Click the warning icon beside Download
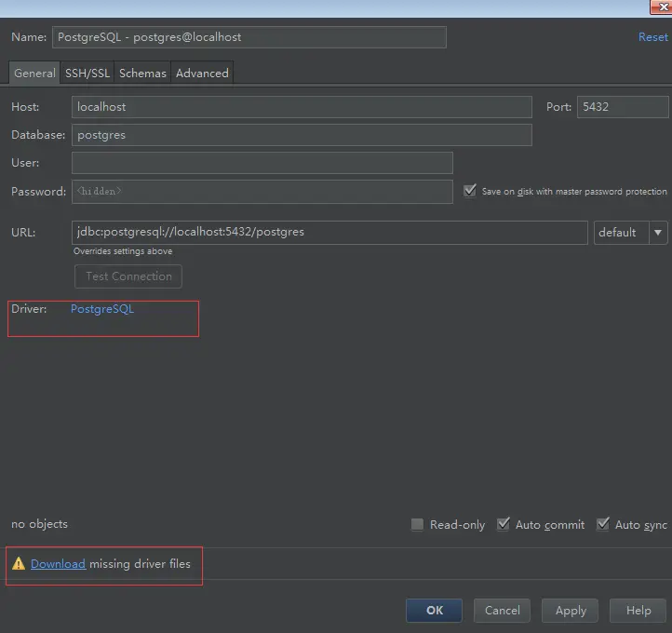The image size is (672, 633). 19,563
